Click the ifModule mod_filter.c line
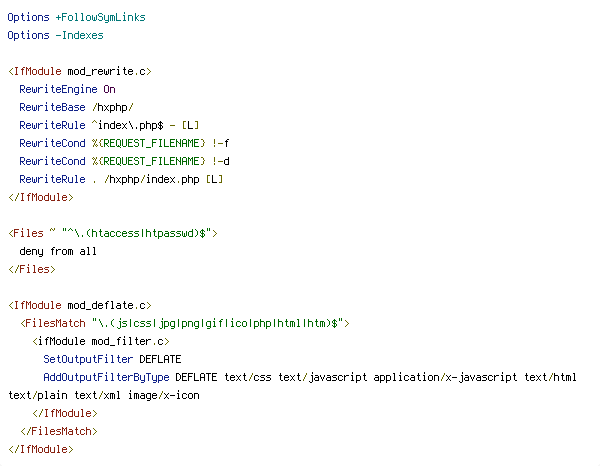Screen dimensions: 600x466 pos(101,341)
